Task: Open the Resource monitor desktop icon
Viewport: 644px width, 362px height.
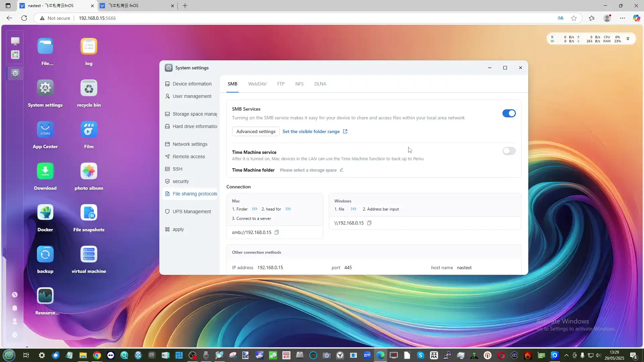Action: tap(45, 296)
